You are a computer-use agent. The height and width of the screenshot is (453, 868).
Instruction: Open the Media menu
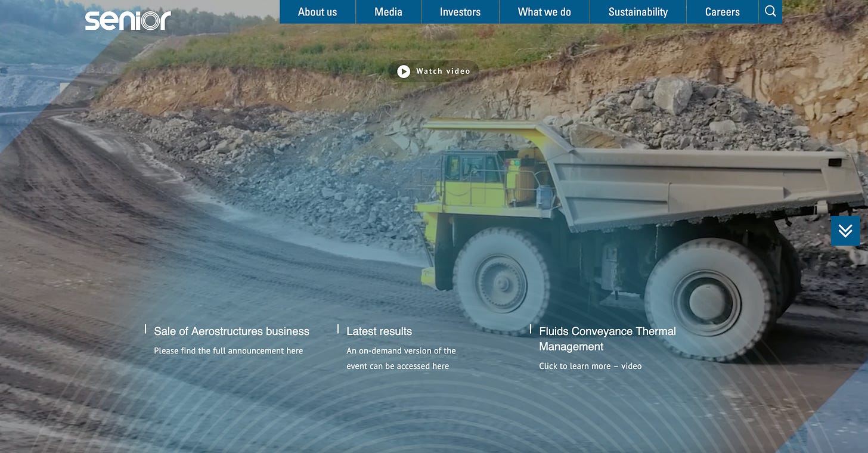point(388,12)
